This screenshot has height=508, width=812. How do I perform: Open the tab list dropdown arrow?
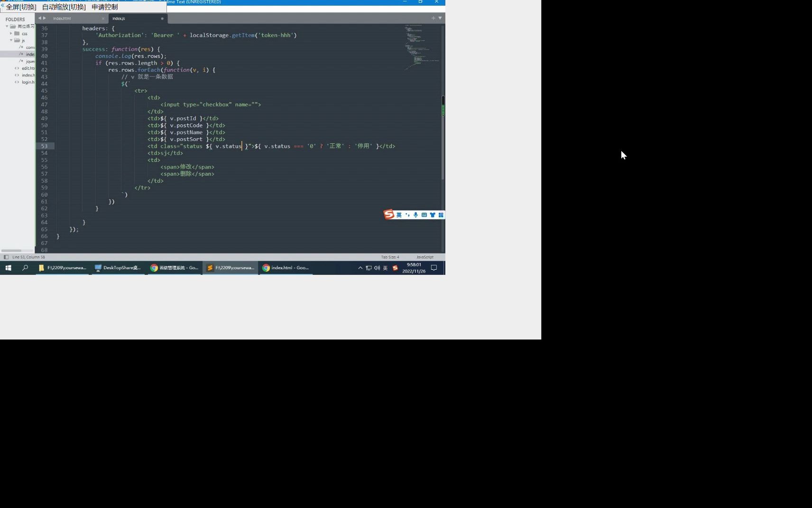(440, 18)
